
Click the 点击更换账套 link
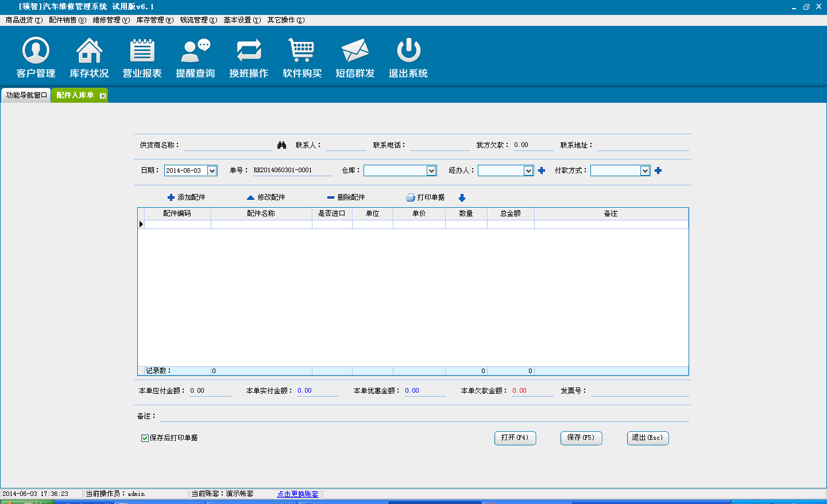click(x=297, y=494)
